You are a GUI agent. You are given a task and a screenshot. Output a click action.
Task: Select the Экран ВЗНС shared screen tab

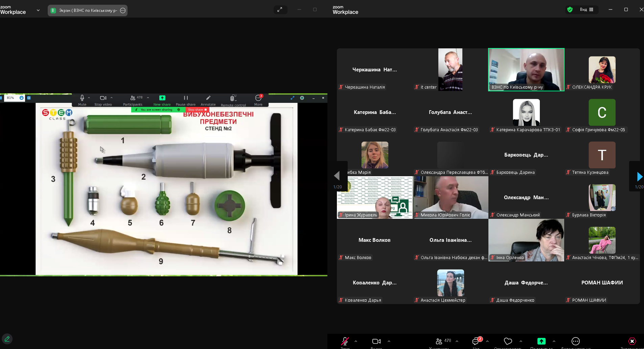88,10
